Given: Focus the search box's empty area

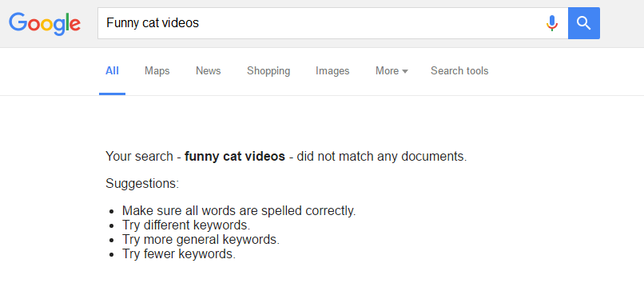Looking at the screenshot, I should click(x=370, y=23).
